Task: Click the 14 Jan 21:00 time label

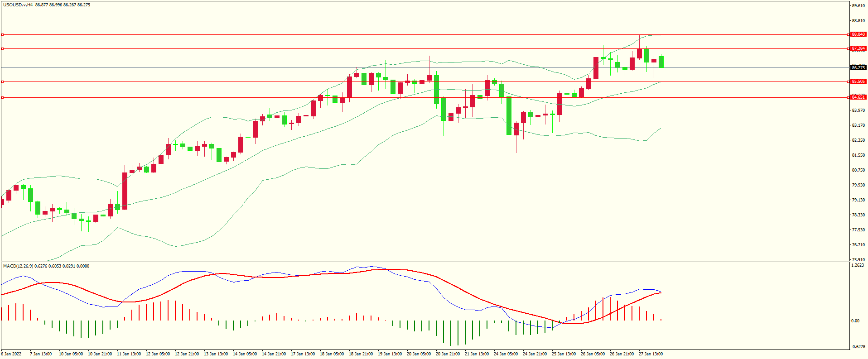Action: pyautogui.click(x=274, y=354)
